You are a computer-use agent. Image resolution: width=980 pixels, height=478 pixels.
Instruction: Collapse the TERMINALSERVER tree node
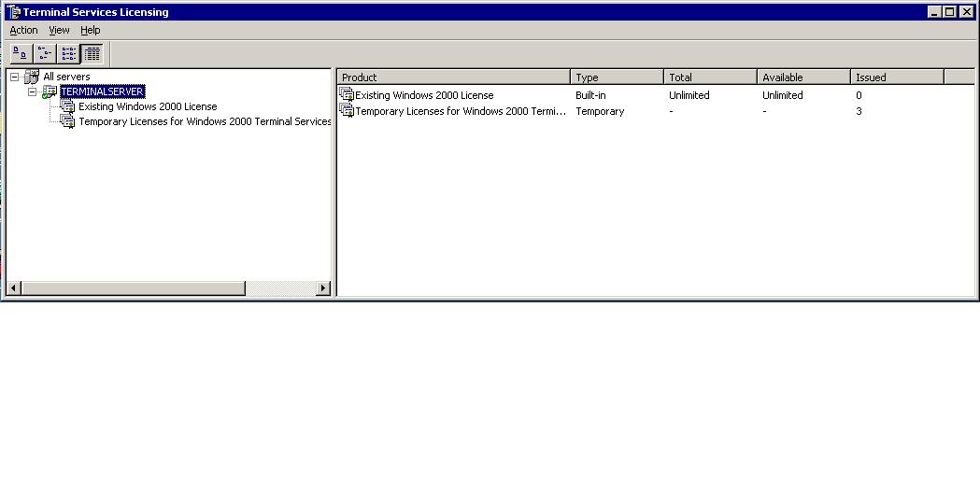tap(33, 91)
